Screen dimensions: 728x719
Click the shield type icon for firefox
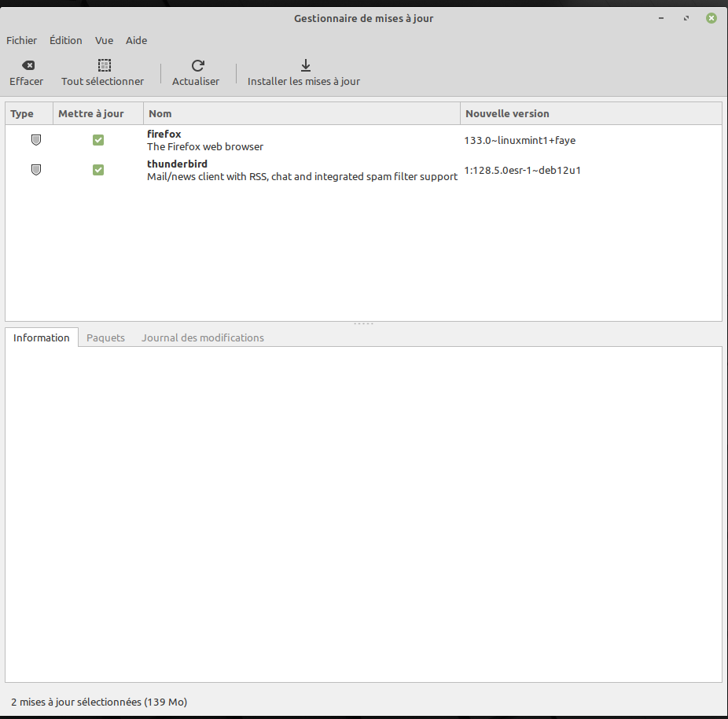pos(35,140)
